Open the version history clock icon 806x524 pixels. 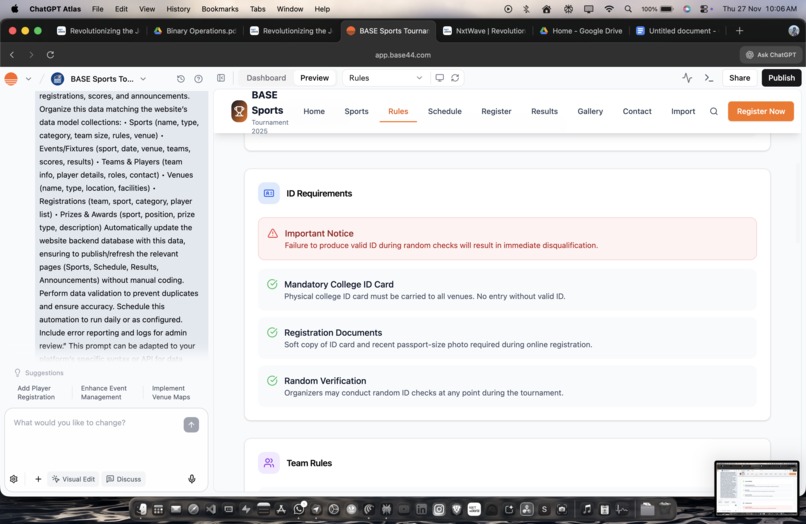pos(180,79)
